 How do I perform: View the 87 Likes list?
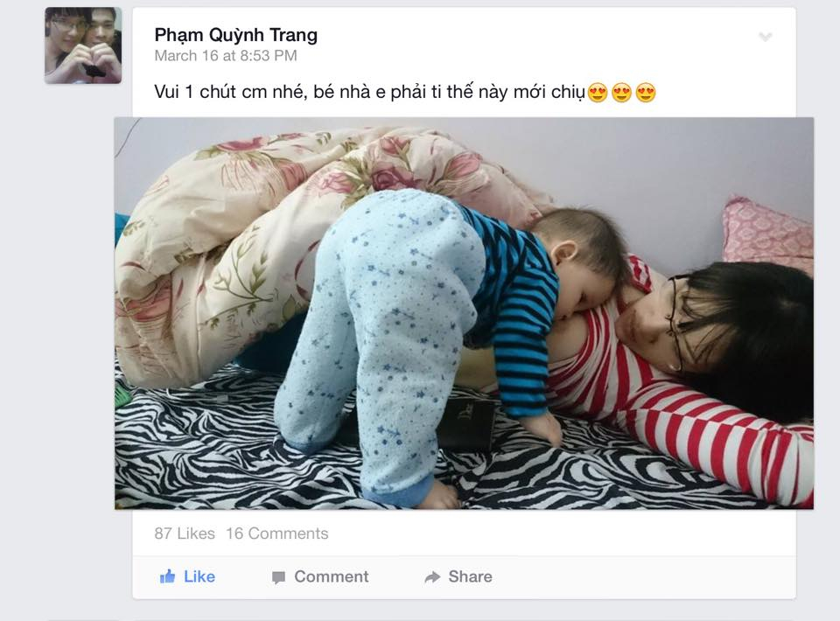(185, 534)
